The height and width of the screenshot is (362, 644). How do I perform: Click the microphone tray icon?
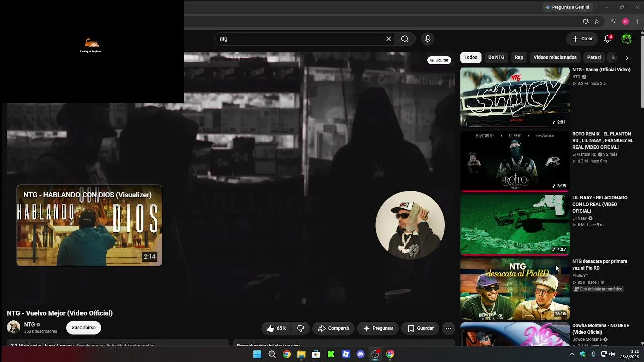[x=593, y=354]
